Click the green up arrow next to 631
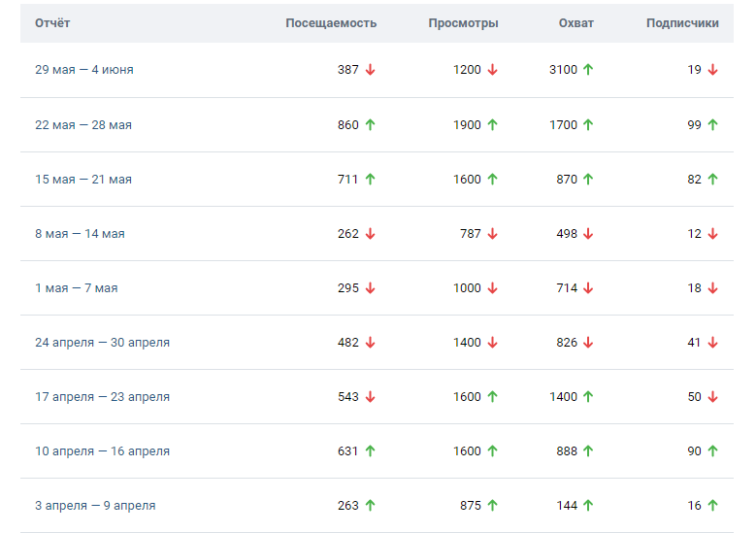Screen dimensions: 756x533 click(x=371, y=451)
